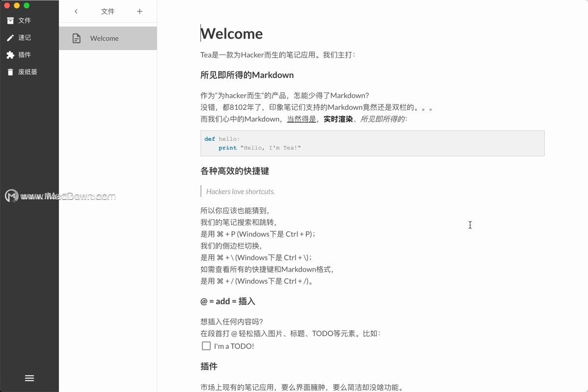Click the "@ = add = 插入" heading
Image resolution: width=588 pixels, height=392 pixels.
point(228,301)
